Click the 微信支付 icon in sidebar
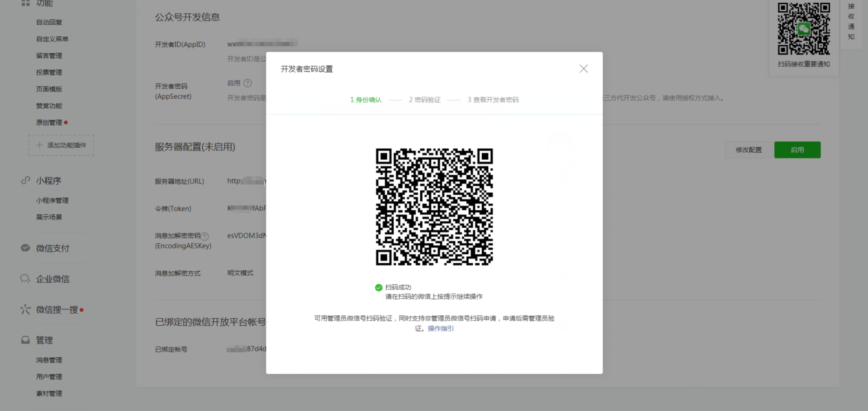 click(26, 248)
